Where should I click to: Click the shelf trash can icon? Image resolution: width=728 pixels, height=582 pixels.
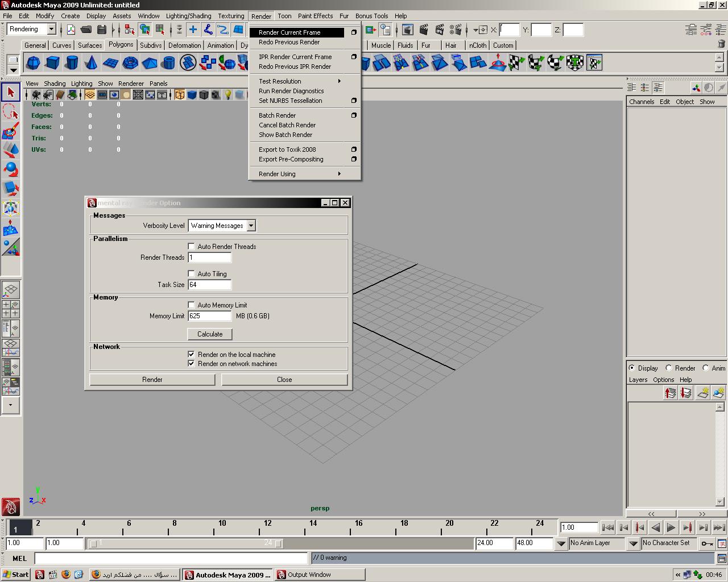point(721,44)
